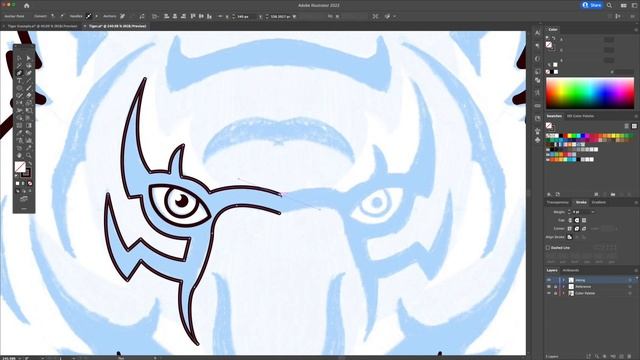Image resolution: width=640 pixels, height=360 pixels.
Task: Select the Selection tool (black arrow)
Action: tap(19, 58)
